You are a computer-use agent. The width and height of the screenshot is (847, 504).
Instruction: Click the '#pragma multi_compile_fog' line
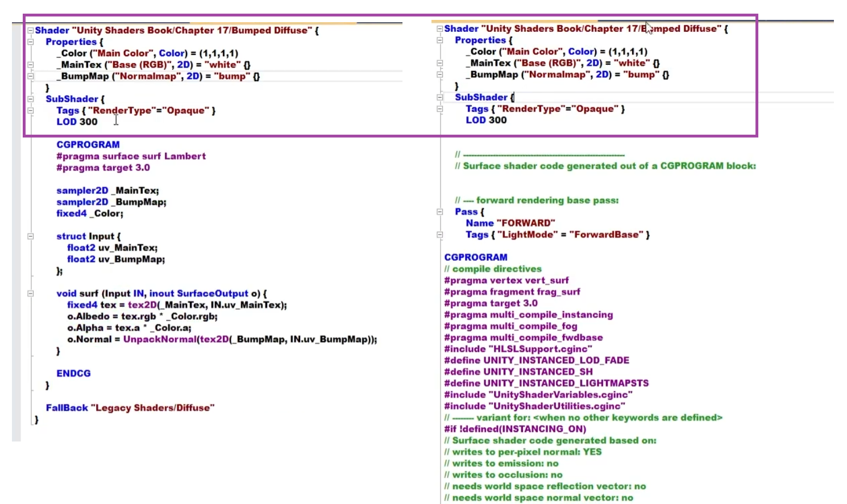click(510, 326)
